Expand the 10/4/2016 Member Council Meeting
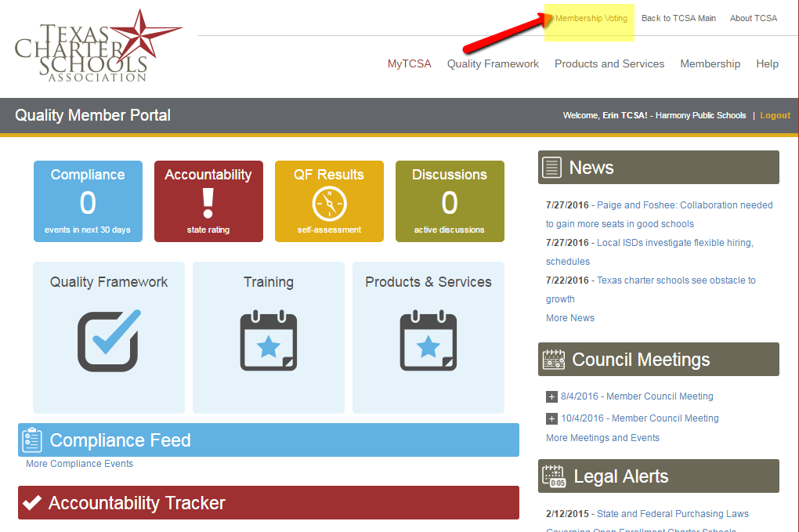Image resolution: width=799 pixels, height=532 pixels. coord(551,418)
